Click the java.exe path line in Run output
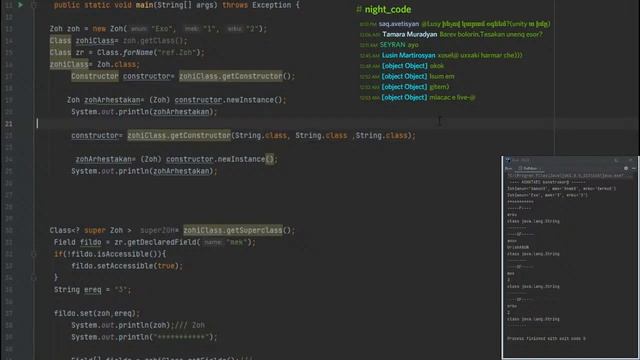Screen dimensions: 640x360 (565, 176)
